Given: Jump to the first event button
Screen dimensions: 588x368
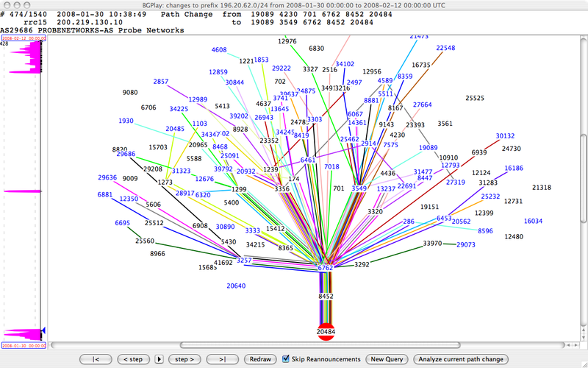Looking at the screenshot, I should [96, 359].
